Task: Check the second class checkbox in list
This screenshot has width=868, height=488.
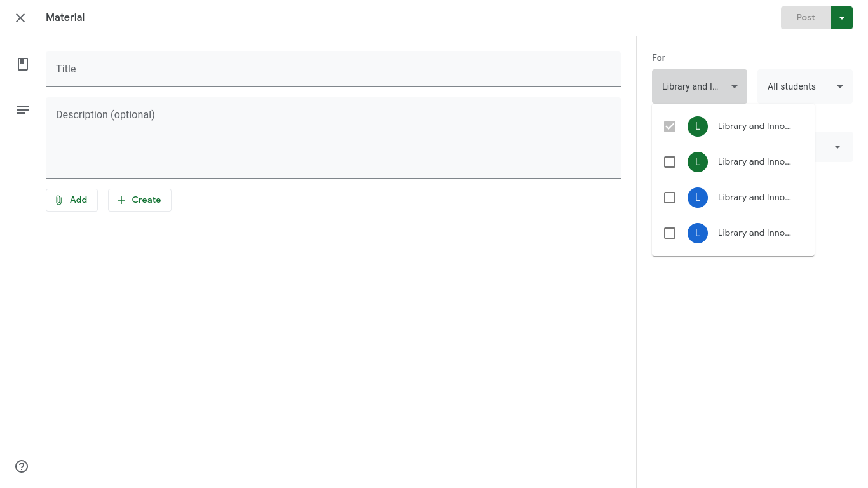Action: click(670, 162)
